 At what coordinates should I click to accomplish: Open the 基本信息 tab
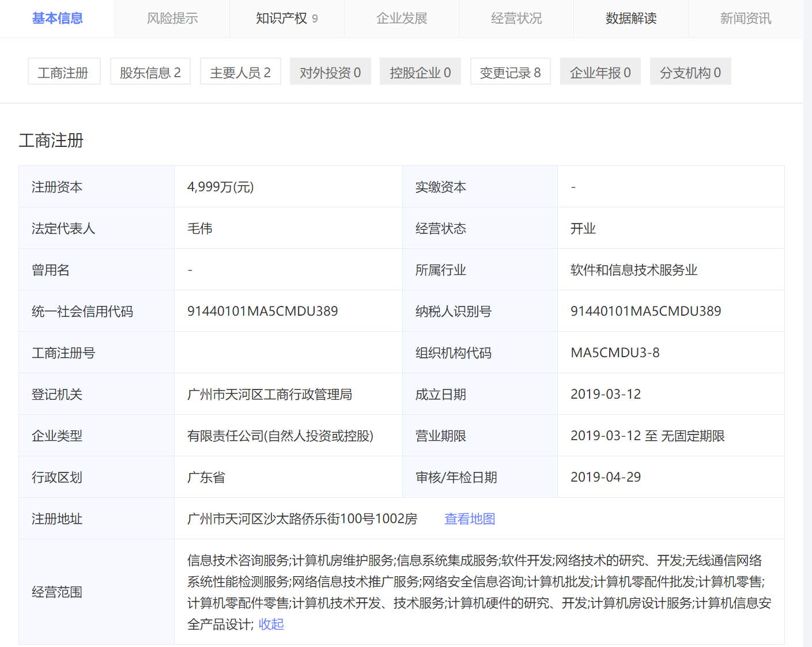point(57,18)
